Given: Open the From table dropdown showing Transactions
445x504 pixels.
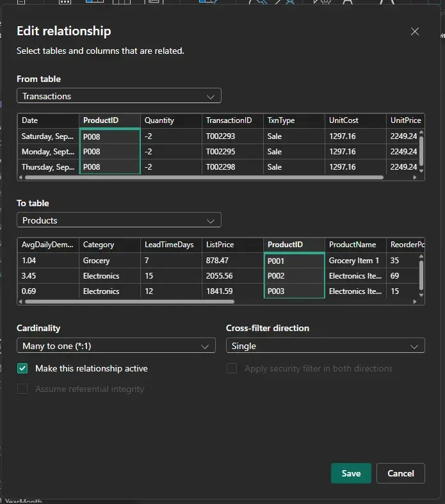Looking at the screenshot, I should tap(119, 96).
